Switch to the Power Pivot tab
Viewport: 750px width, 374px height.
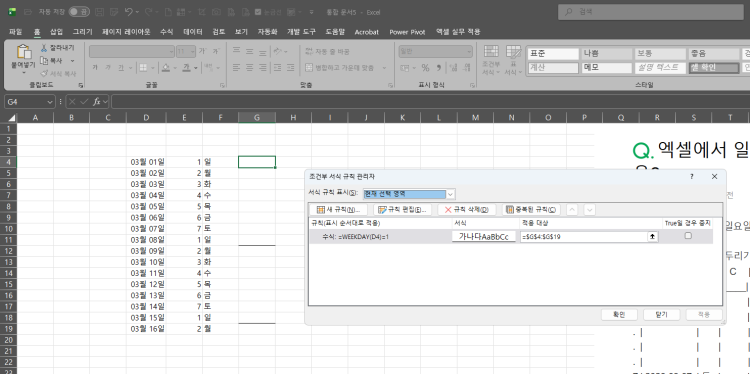[407, 32]
